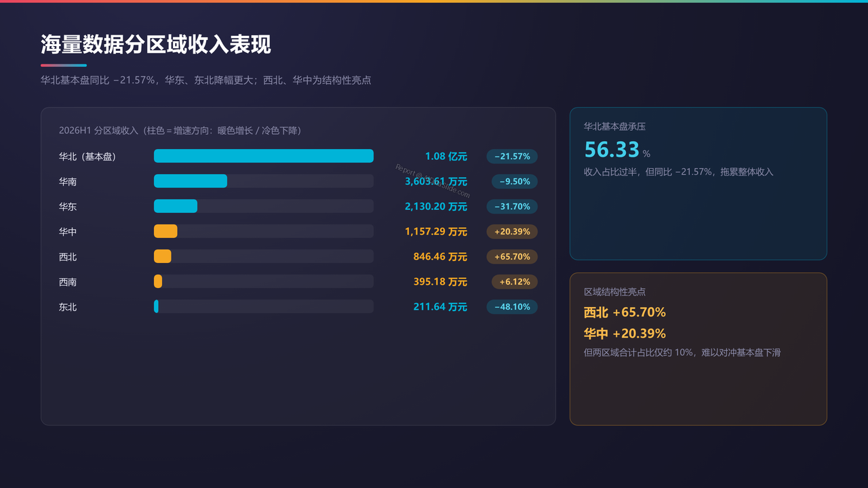Click the value "846.46 万元"
Image resolution: width=868 pixels, height=488 pixels.
440,257
